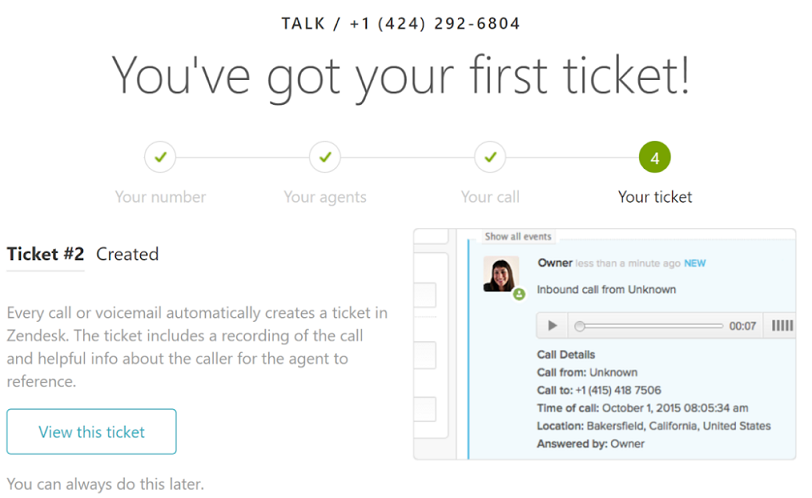Click the volume bars icon on recording
This screenshot has width=812, height=498.
[x=782, y=326]
